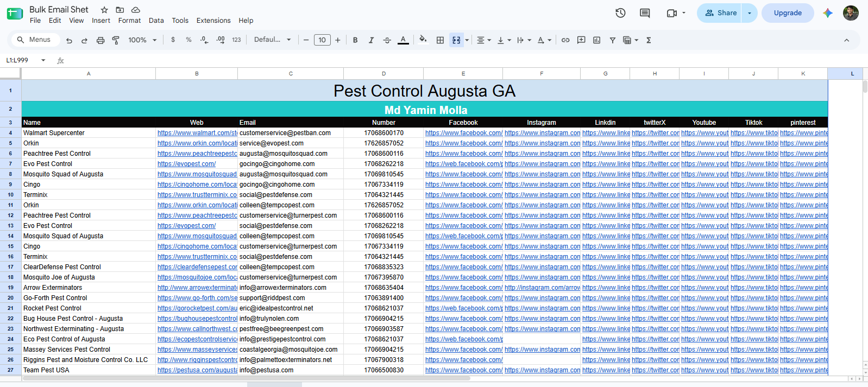This screenshot has width=868, height=387.
Task: Select cell with Arrow Exterminators name
Action: pyautogui.click(x=89, y=288)
